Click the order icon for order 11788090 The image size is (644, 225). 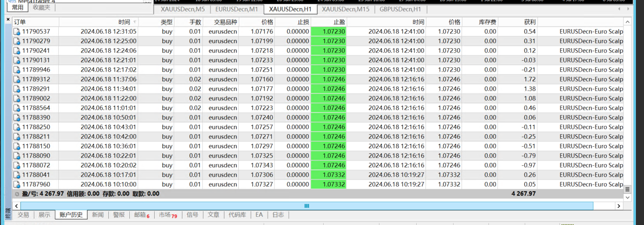click(17, 156)
